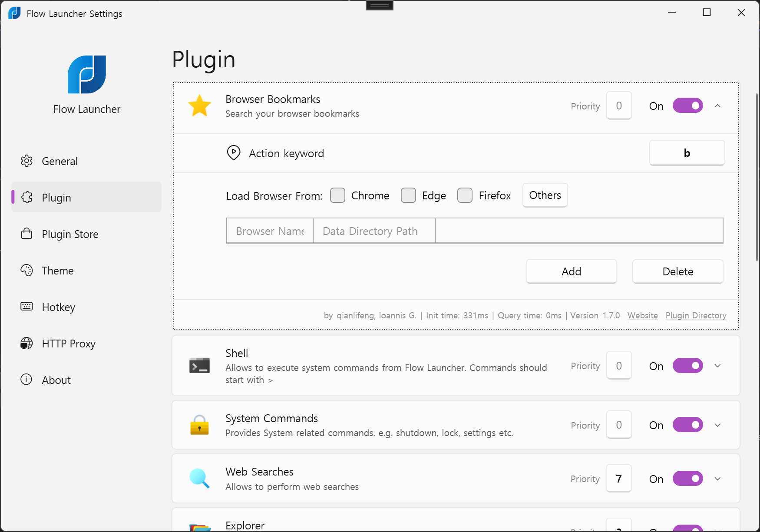Switch to the Hotkey settings page
This screenshot has height=532, width=760.
(x=86, y=307)
